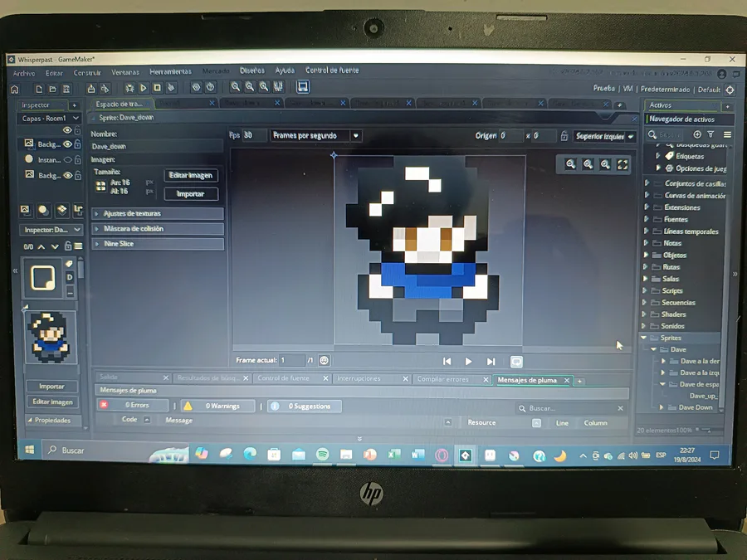Toggle the 0 Errors filter

click(x=133, y=405)
